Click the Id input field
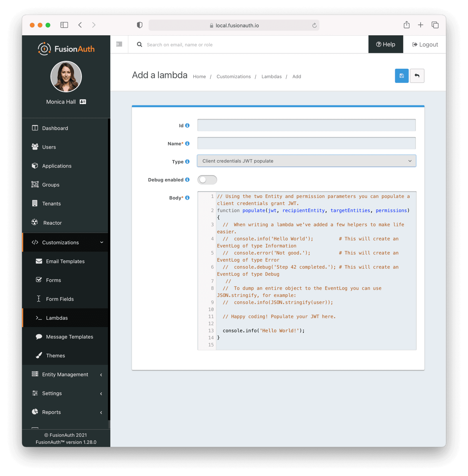Image resolution: width=468 pixels, height=476 pixels. pos(306,125)
